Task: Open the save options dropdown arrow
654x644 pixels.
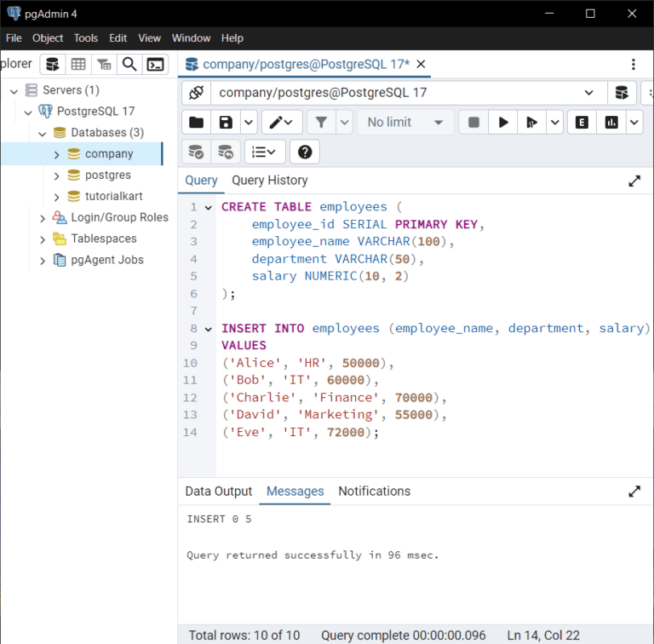Action: [249, 122]
